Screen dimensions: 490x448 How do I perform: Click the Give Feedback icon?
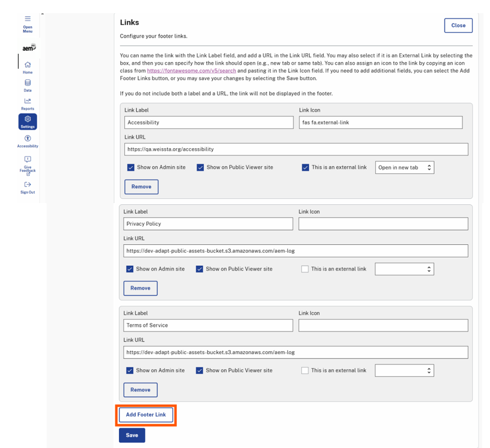point(27,159)
